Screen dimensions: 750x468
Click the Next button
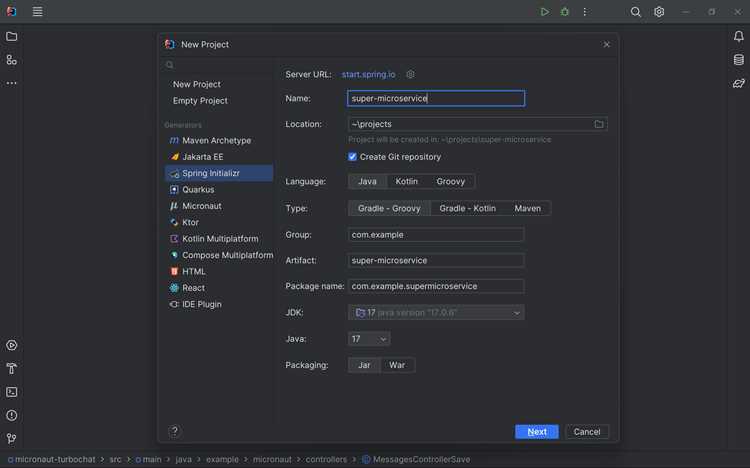537,432
